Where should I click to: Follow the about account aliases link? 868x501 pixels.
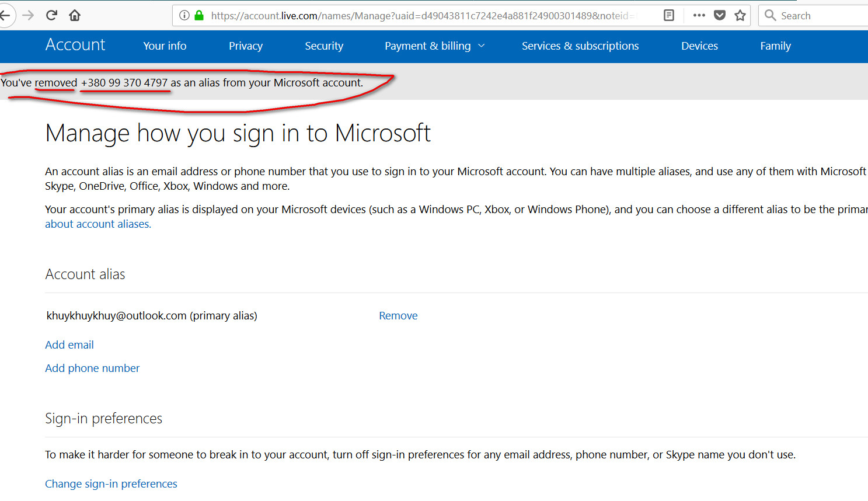click(x=98, y=224)
